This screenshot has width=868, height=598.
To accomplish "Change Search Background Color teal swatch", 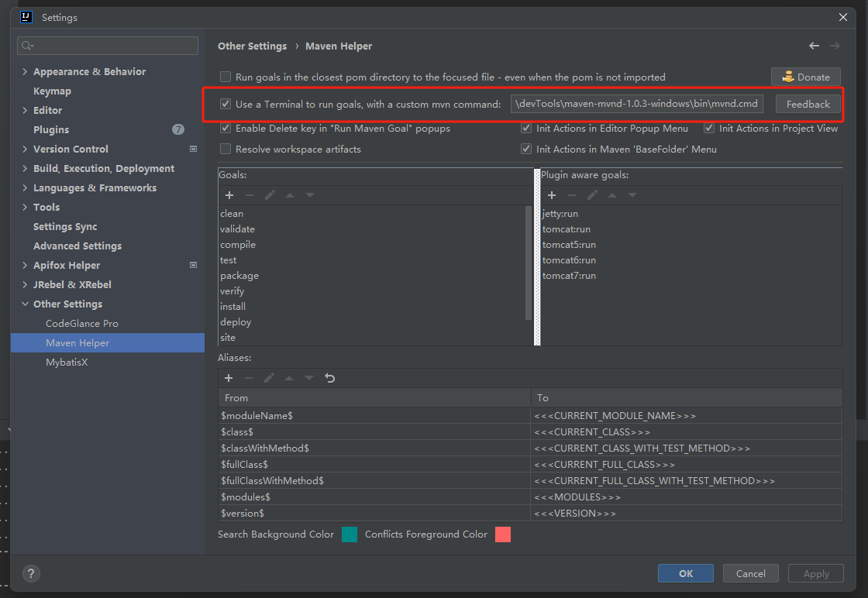I will pos(350,534).
